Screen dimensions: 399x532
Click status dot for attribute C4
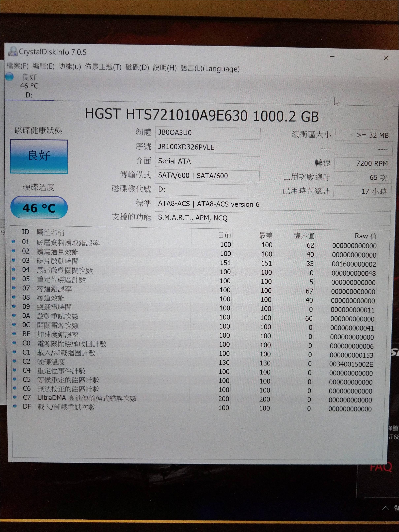pos(14,370)
